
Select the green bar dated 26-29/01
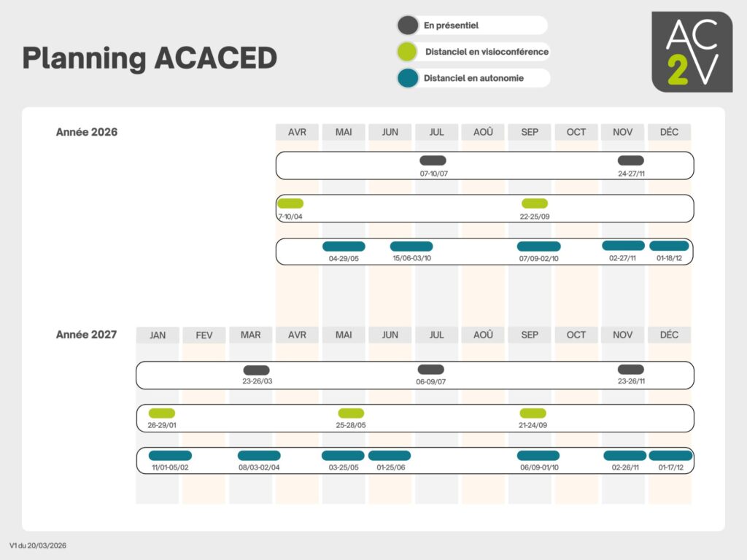[161, 413]
